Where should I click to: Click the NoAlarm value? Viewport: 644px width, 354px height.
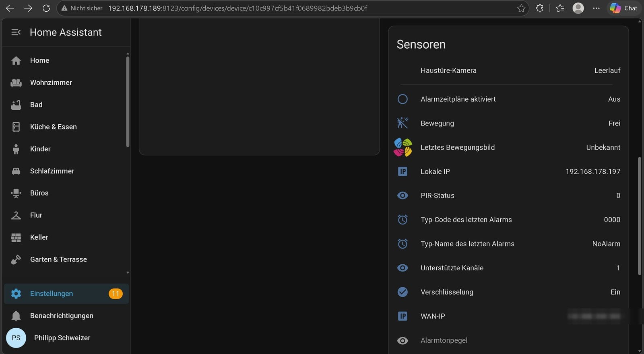coord(606,244)
